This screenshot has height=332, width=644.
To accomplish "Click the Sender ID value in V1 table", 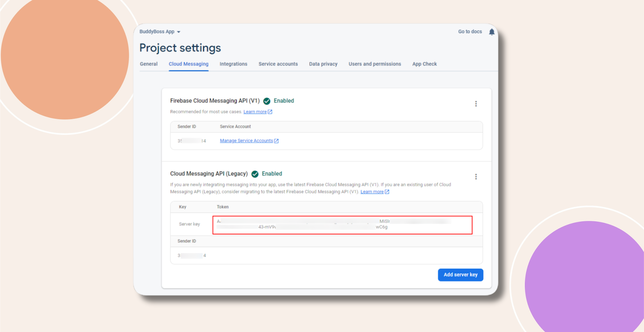I will 192,141.
